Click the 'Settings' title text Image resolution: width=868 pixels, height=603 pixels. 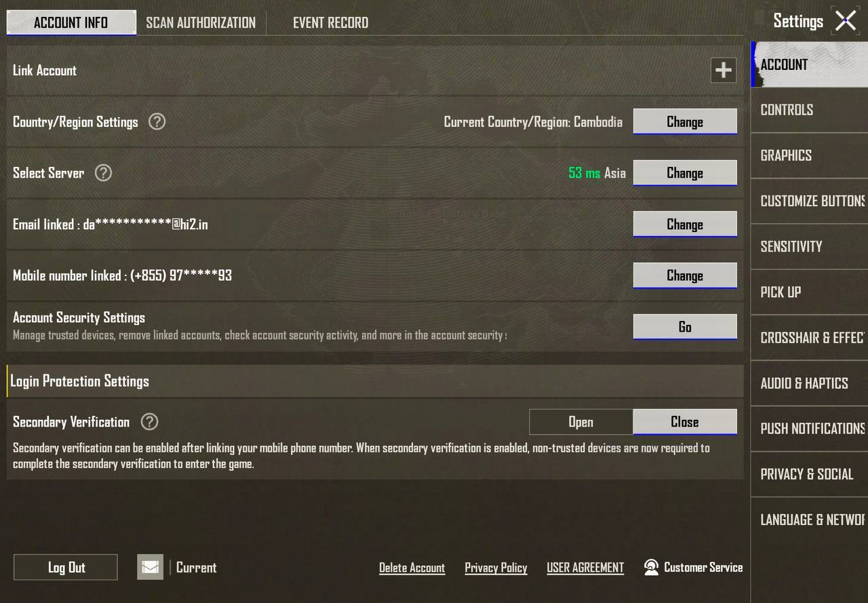(x=798, y=21)
